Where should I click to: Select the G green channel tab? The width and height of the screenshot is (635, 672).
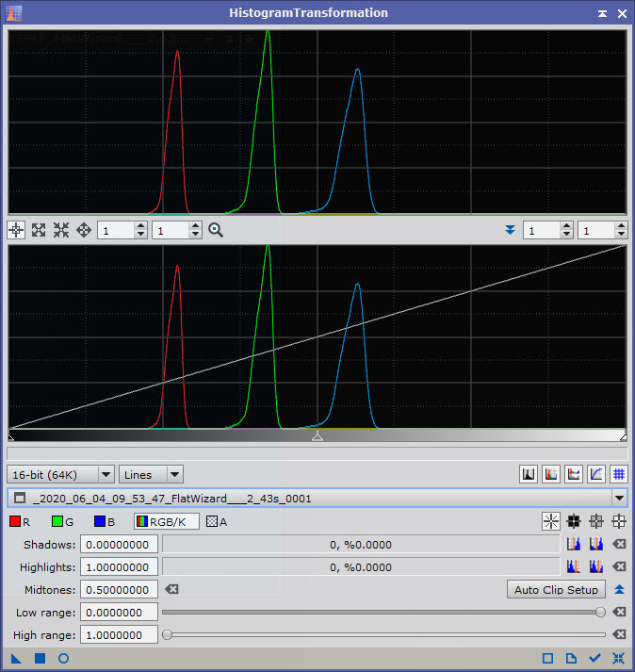tap(62, 521)
